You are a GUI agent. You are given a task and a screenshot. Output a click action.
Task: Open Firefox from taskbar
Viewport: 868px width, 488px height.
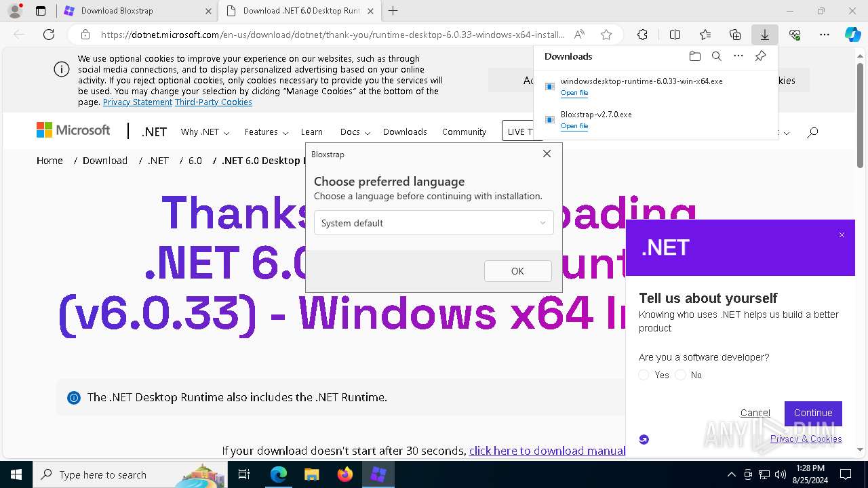tap(345, 474)
